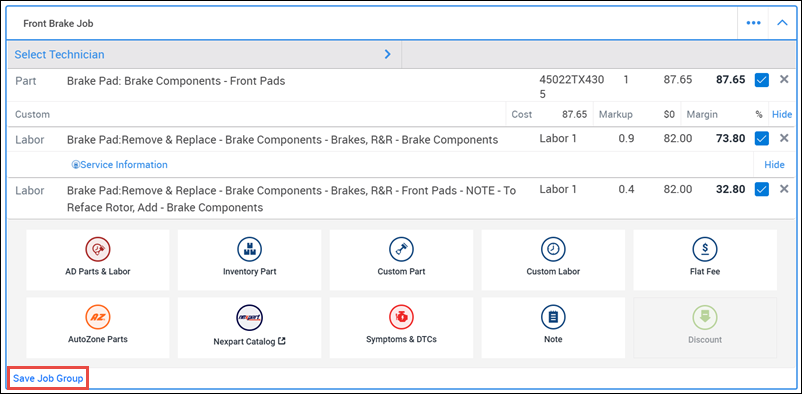Image resolution: width=802 pixels, height=394 pixels.
Task: Click the labor quantity 0.4
Action: 626,189
